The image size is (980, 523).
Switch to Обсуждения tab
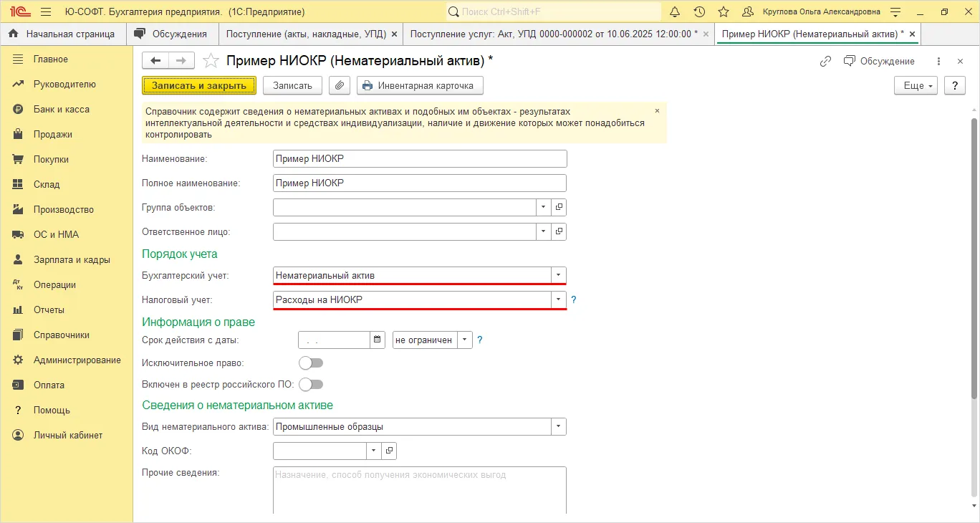171,34
